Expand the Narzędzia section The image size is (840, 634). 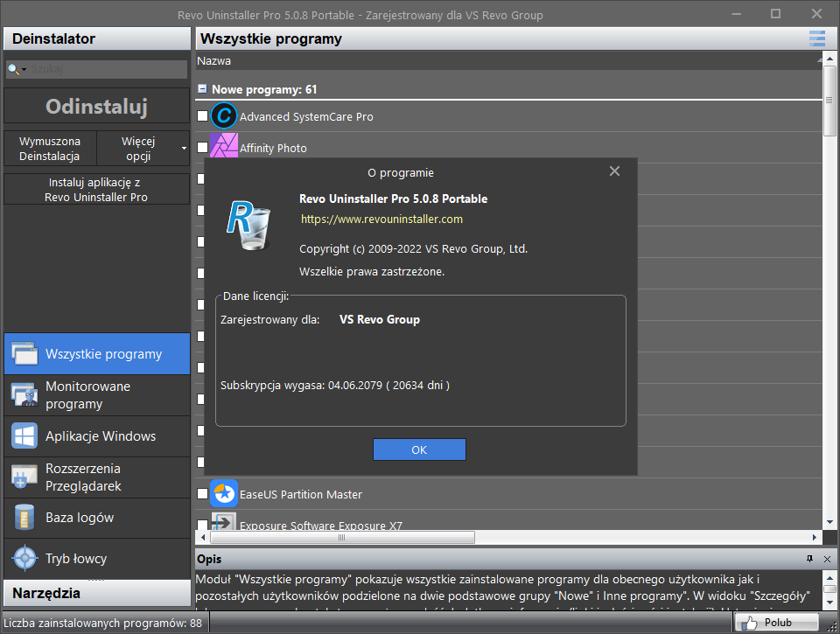pos(97,593)
